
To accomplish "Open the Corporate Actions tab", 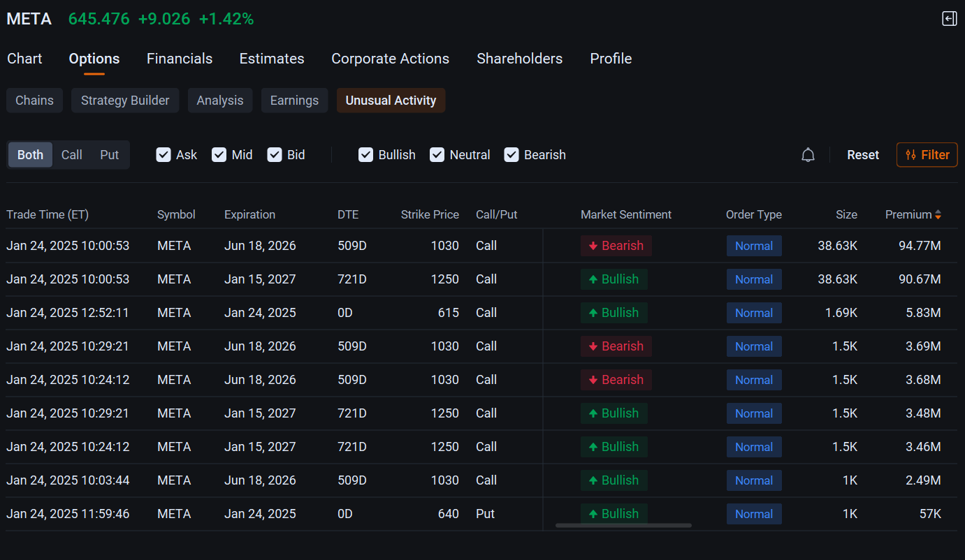I will (390, 59).
